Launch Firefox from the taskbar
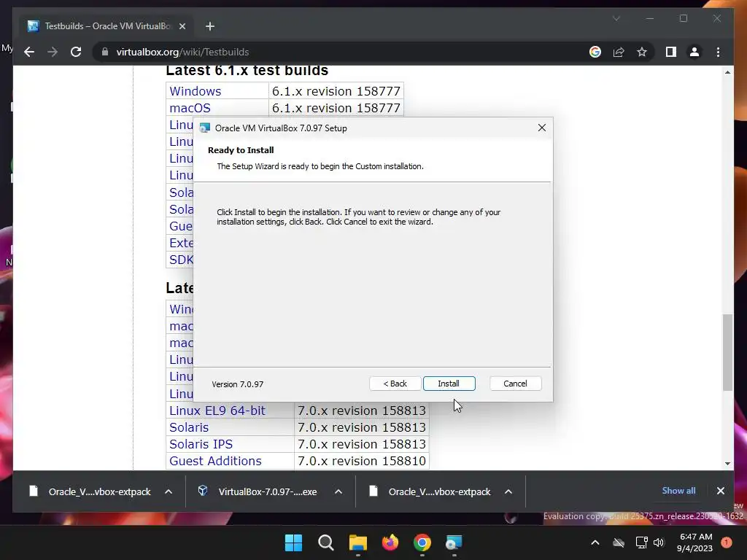 pyautogui.click(x=390, y=542)
